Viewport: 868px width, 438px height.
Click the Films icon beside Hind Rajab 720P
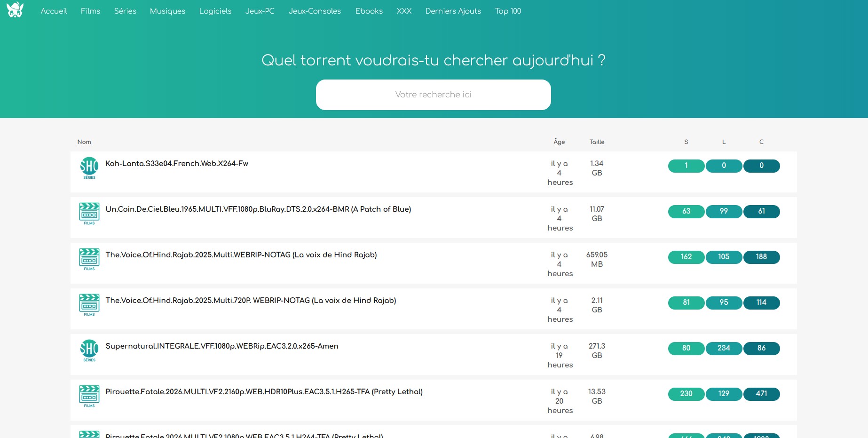89,304
